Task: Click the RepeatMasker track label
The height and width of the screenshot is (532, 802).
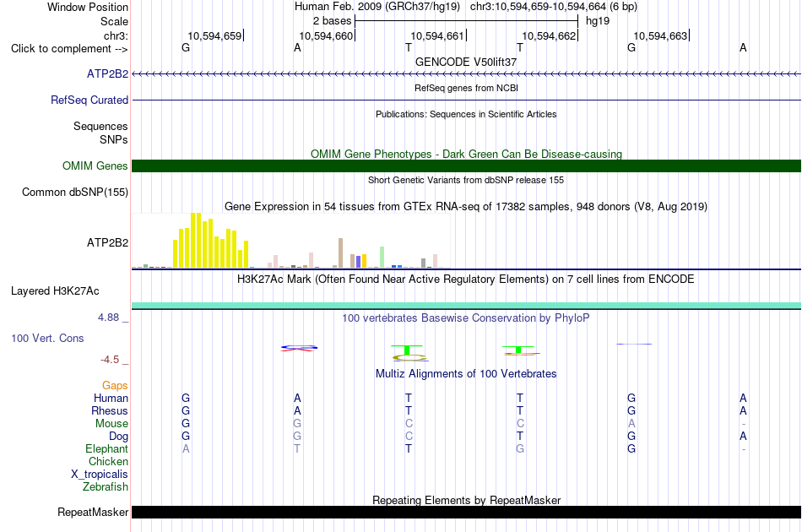Action: (93, 512)
